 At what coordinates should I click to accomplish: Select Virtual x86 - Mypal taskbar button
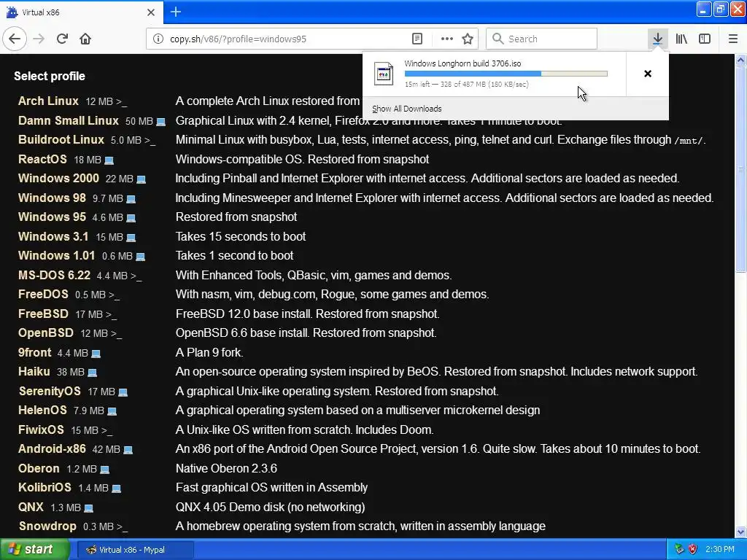point(135,550)
